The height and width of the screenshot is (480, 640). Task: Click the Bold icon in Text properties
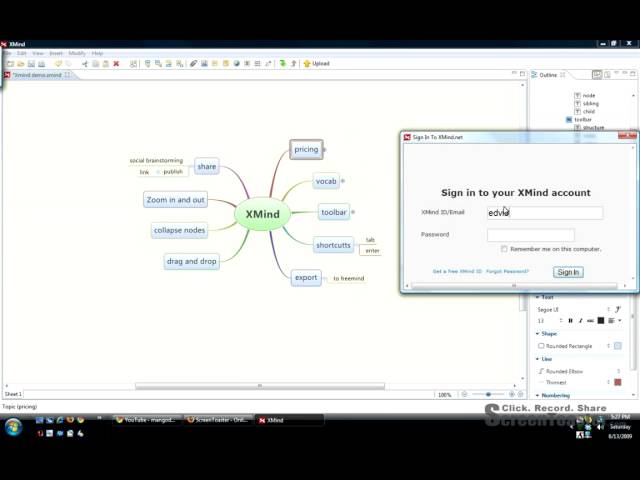(571, 321)
